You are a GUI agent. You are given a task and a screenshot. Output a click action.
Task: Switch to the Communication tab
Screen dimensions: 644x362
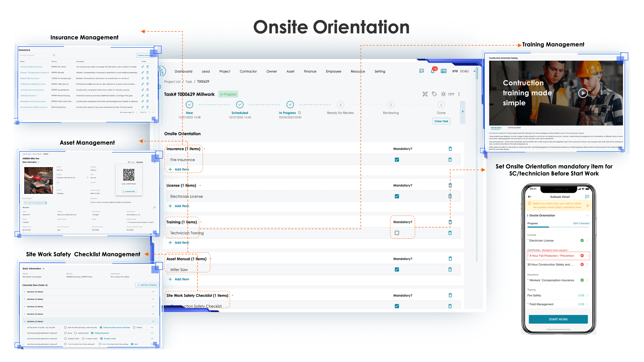point(514,128)
